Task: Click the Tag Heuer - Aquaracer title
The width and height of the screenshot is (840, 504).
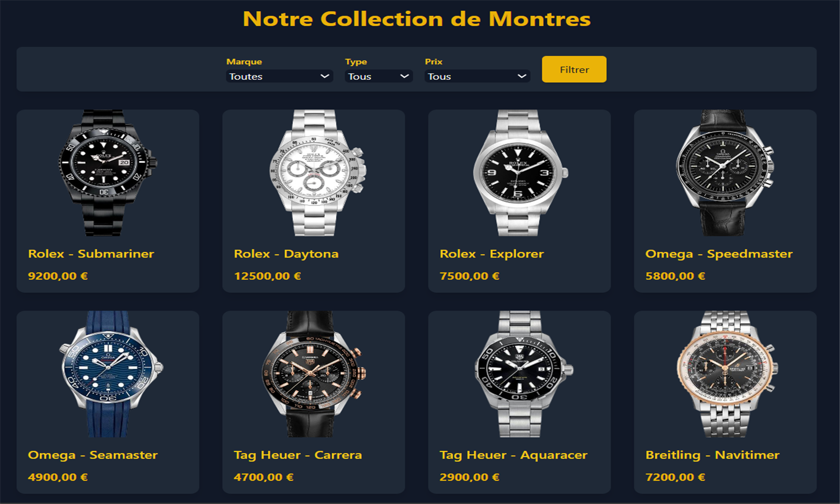Action: coord(514,455)
